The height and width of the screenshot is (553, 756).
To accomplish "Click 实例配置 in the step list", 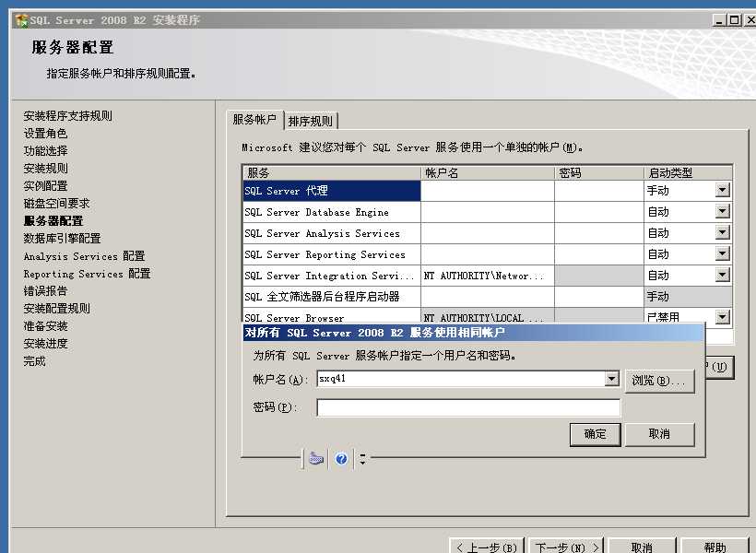I will tap(45, 185).
